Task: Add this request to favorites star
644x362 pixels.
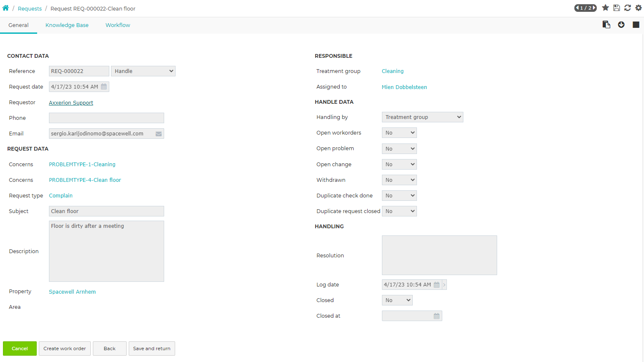Action: (606, 8)
